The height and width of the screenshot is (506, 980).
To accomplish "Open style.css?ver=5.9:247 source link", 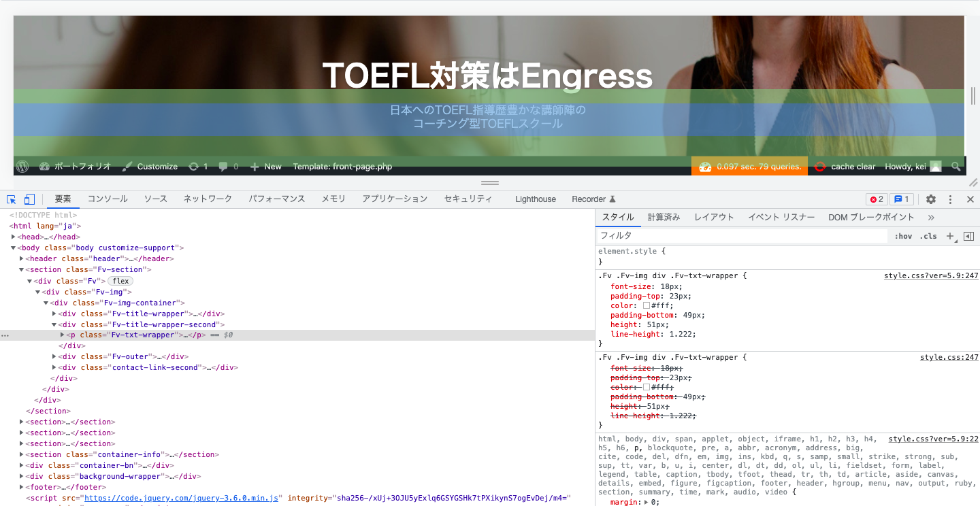I will pos(931,276).
